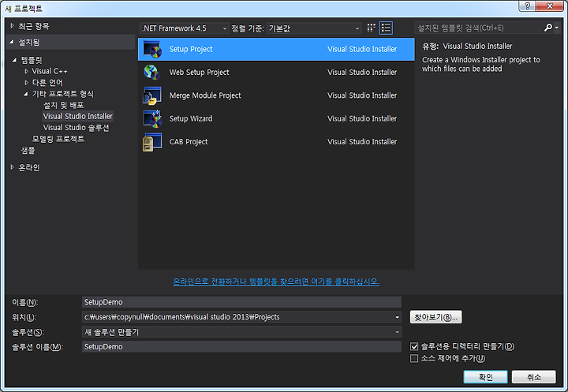The height and width of the screenshot is (392, 568).
Task: Expand the 최근 항목 section
Action: click(x=12, y=26)
